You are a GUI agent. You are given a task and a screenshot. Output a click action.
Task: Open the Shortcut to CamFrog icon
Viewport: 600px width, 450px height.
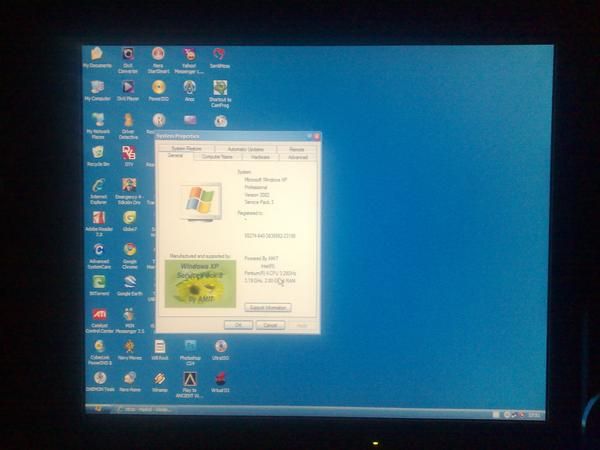[220, 93]
